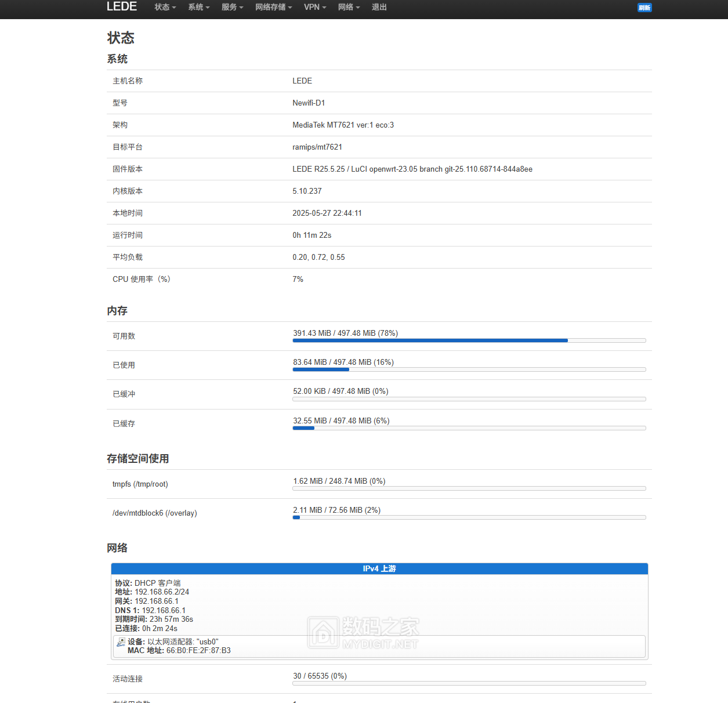The image size is (728, 703).
Task: Click the LEDE brand logo link
Action: 122,7
